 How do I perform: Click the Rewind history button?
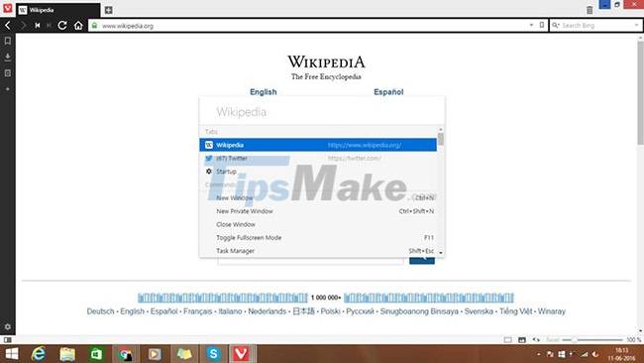click(x=38, y=26)
